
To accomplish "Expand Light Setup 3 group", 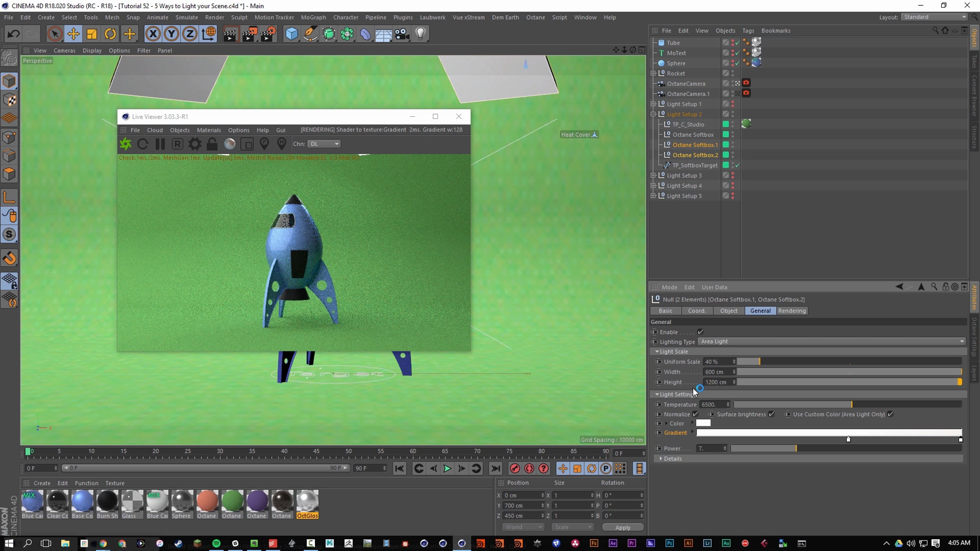I will coord(653,176).
